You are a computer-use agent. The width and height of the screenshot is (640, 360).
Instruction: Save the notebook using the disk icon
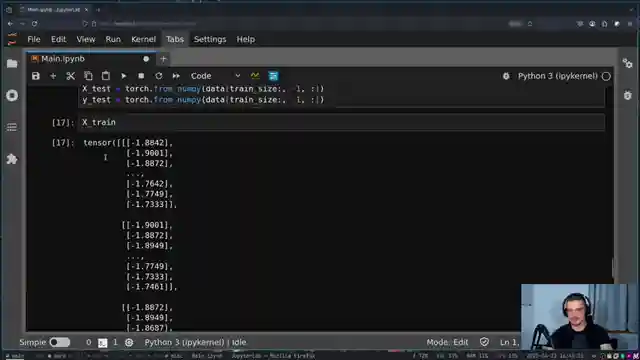(36, 76)
